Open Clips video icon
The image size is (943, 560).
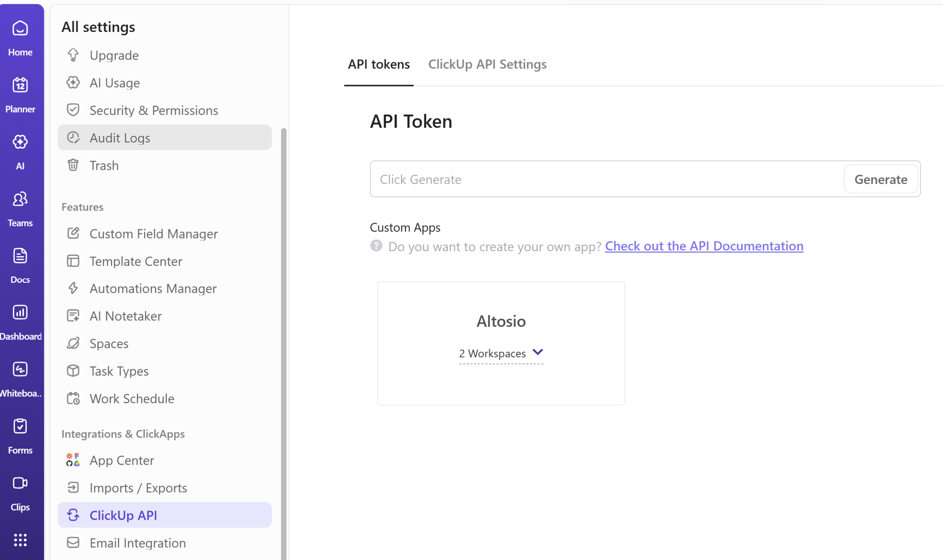pos(20,483)
